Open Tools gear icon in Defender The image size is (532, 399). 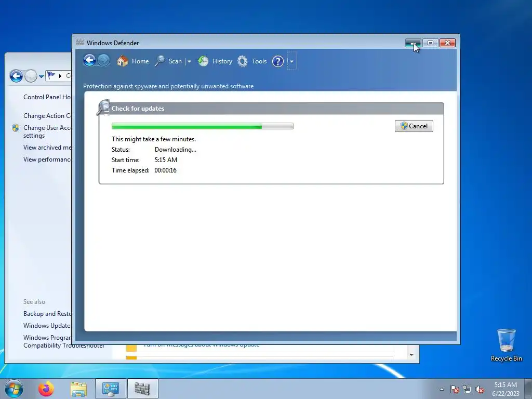[242, 61]
